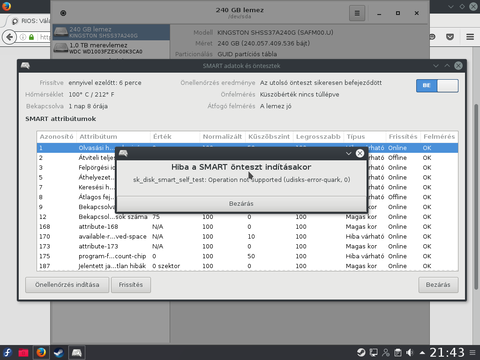Toggle the BE SMART enable switch
The height and width of the screenshot is (360, 480).
[437, 86]
